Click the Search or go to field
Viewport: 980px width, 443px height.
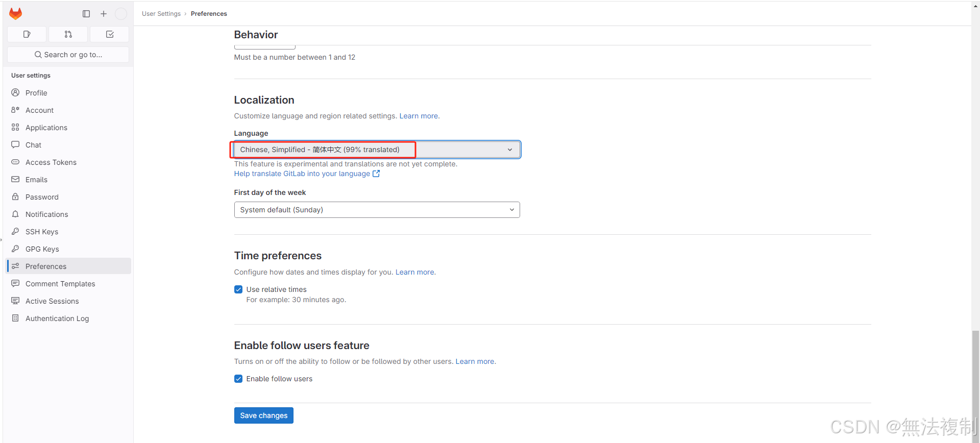point(68,55)
